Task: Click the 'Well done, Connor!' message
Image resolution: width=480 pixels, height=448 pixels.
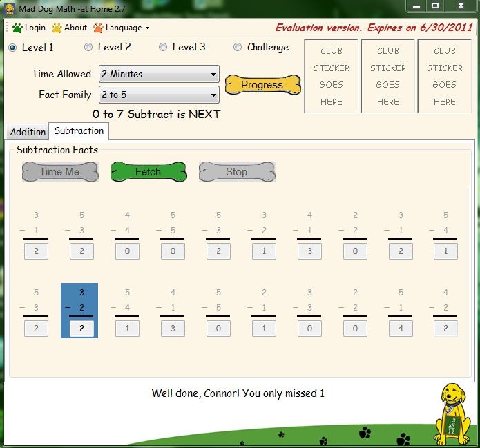Action: point(238,393)
